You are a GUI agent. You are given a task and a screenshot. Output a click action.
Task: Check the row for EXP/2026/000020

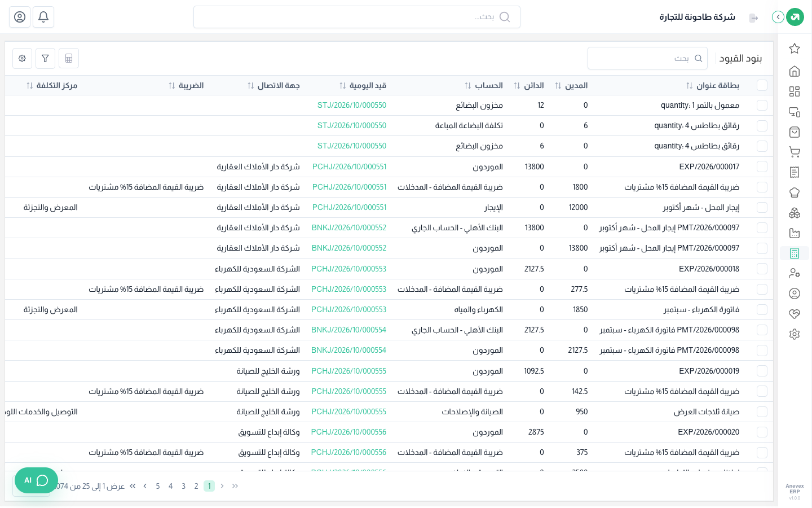[x=762, y=432]
